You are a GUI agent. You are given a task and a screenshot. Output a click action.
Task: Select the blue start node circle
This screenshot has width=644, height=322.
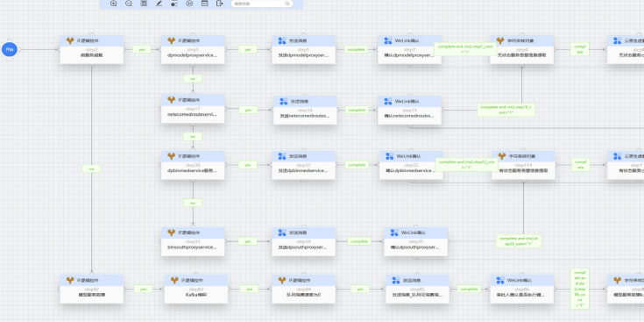click(x=10, y=50)
